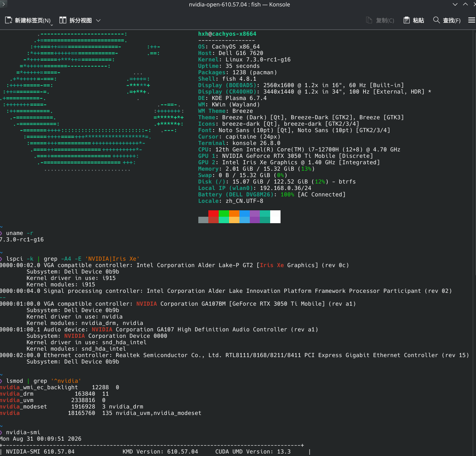This screenshot has width=476, height=456.
Task: Open terminal search with 查找(F)
Action: [x=447, y=20]
